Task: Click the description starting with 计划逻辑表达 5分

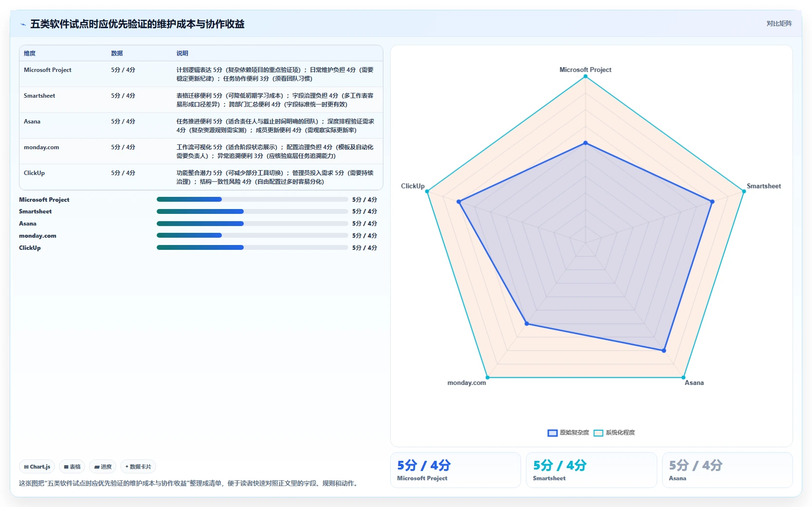Action: point(275,74)
